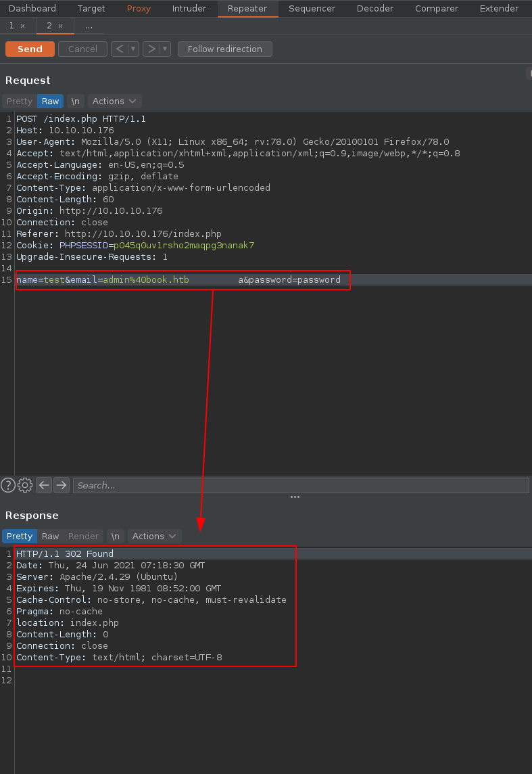This screenshot has width=532, height=774.
Task: Switch to the Intruder tab
Action: pos(189,9)
